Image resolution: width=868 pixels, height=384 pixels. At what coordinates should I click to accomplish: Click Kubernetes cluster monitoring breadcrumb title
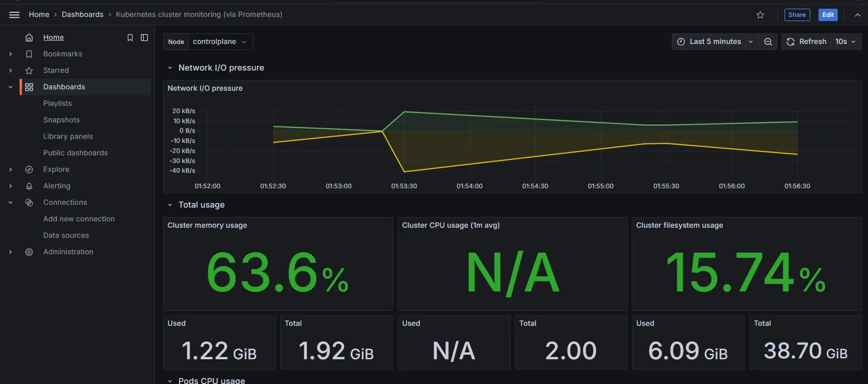[199, 15]
